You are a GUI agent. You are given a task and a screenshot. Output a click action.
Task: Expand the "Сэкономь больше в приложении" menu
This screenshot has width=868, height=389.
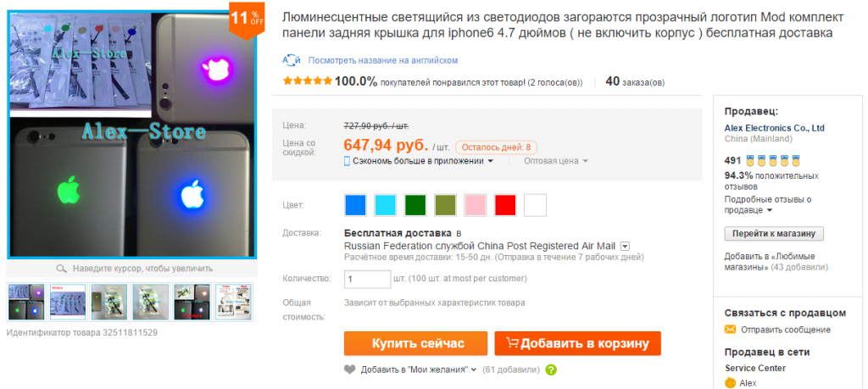point(418,161)
